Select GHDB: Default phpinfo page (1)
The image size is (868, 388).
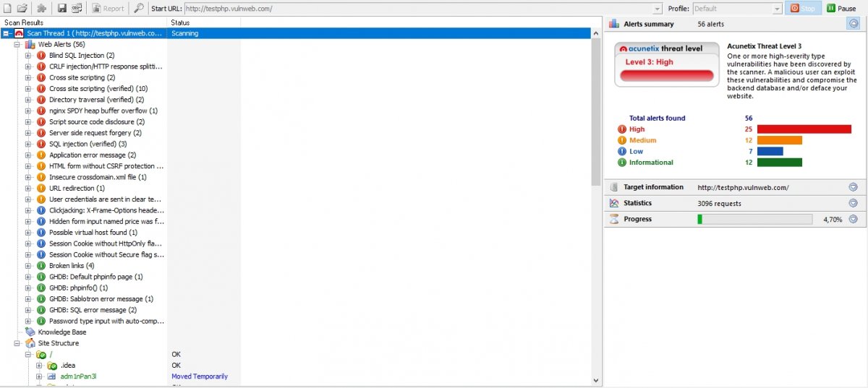[95, 277]
